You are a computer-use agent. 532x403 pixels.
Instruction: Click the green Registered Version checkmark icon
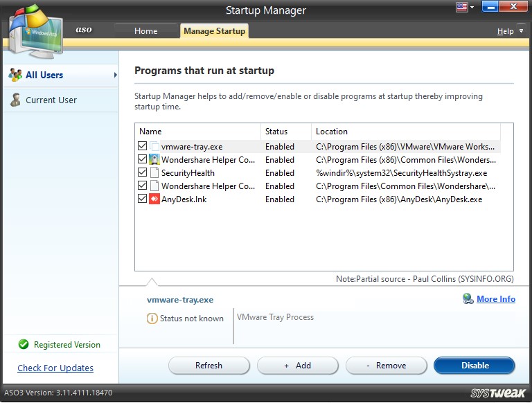[24, 345]
